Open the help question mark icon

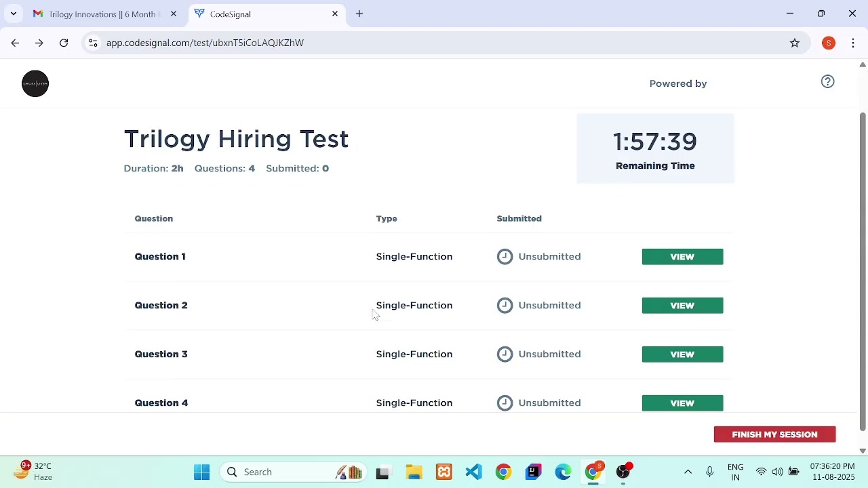tap(827, 82)
